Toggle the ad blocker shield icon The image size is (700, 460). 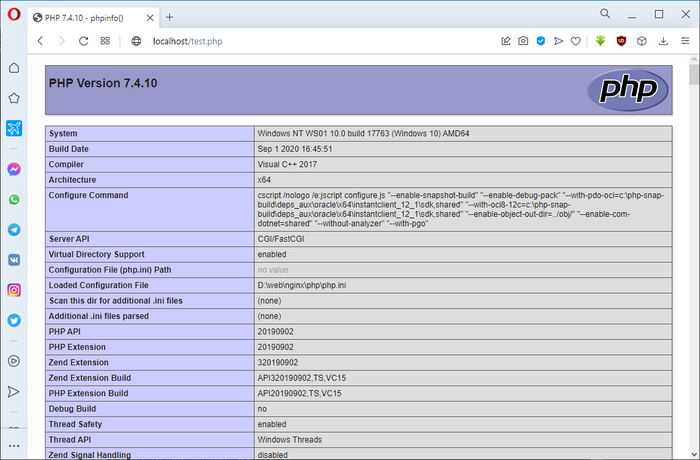pyautogui.click(x=540, y=41)
